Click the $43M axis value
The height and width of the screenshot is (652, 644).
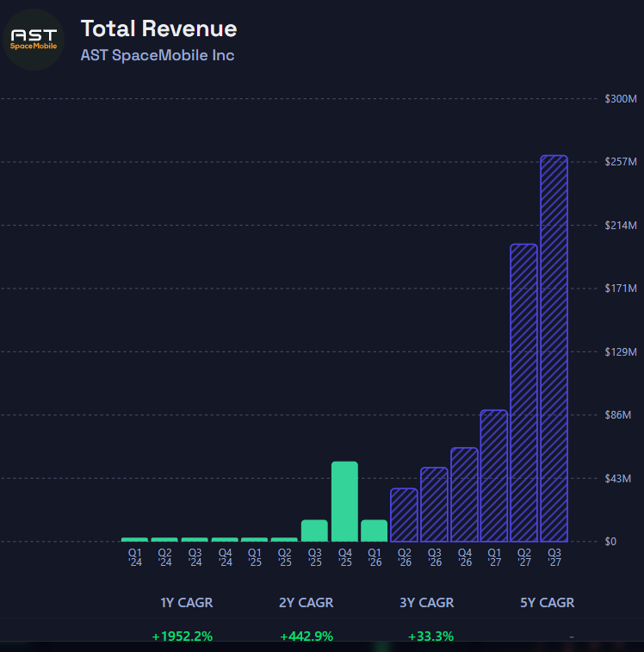coord(618,479)
